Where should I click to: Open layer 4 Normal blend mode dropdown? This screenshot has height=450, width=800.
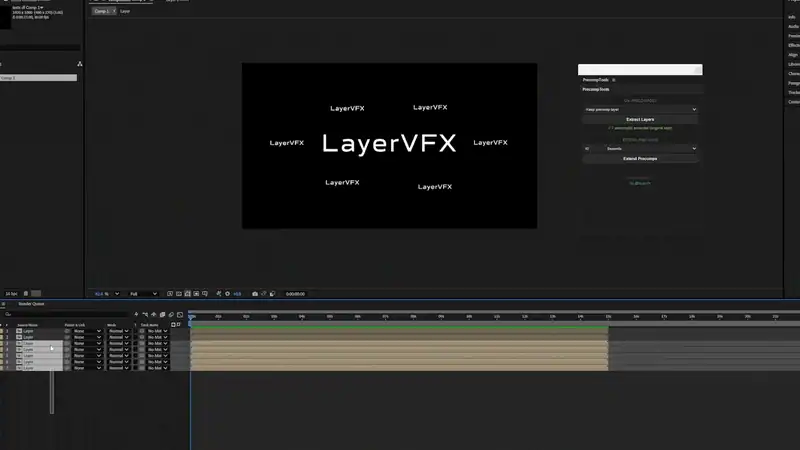pos(118,349)
